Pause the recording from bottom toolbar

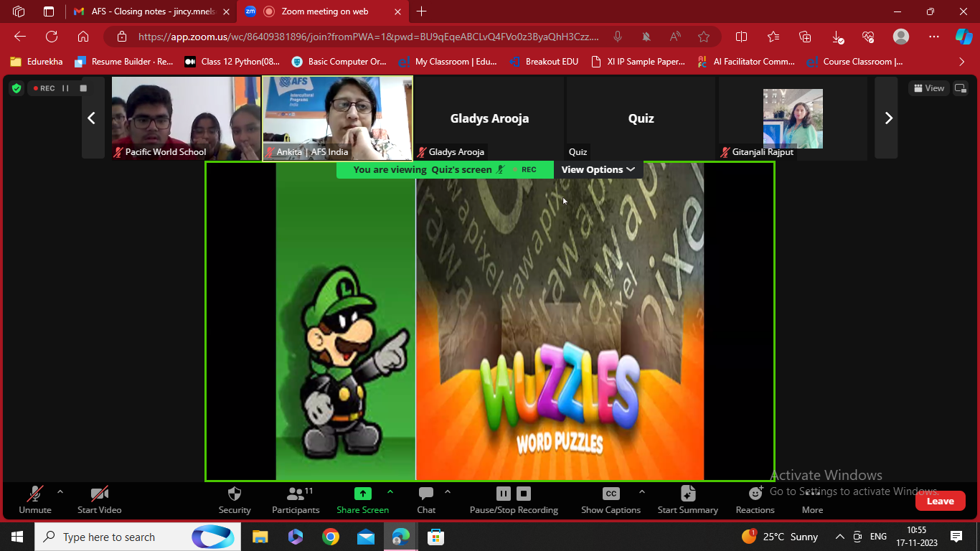tap(504, 494)
